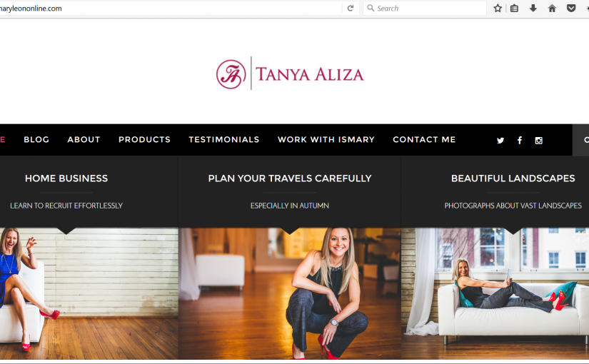Go to the Testimonials page
Viewport: 589px width, 364px height.
coord(224,140)
